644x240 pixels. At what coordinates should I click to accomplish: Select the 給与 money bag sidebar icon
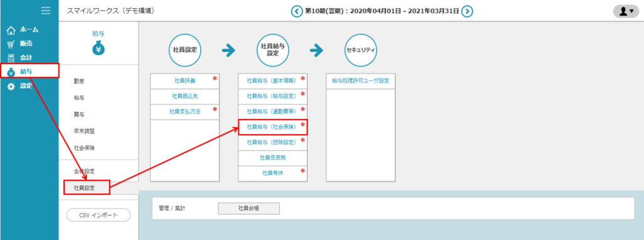point(11,72)
